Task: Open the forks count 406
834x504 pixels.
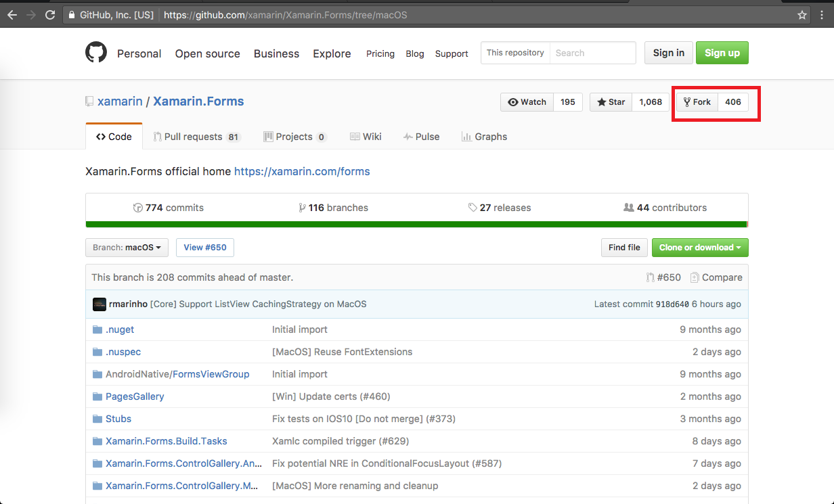Action: (x=733, y=102)
